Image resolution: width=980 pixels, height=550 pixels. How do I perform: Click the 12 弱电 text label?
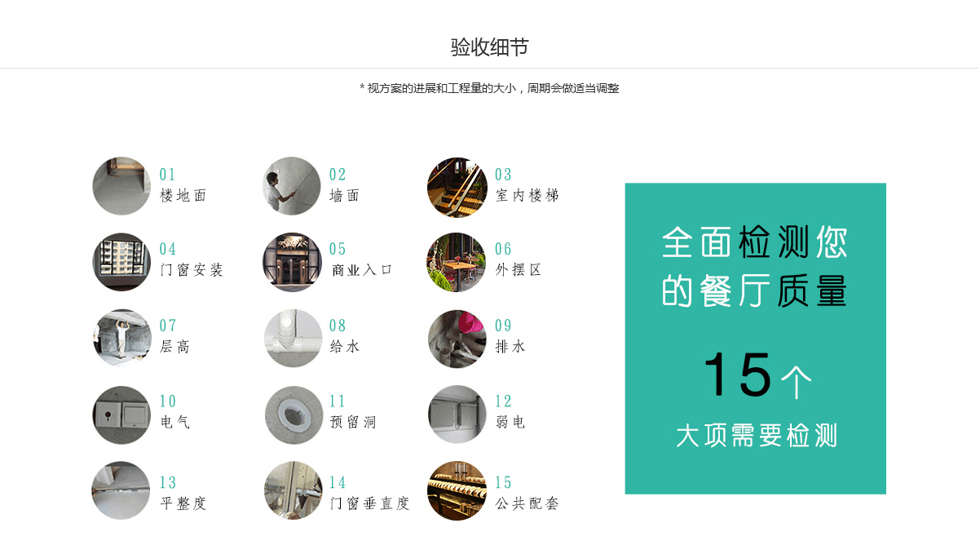click(511, 411)
